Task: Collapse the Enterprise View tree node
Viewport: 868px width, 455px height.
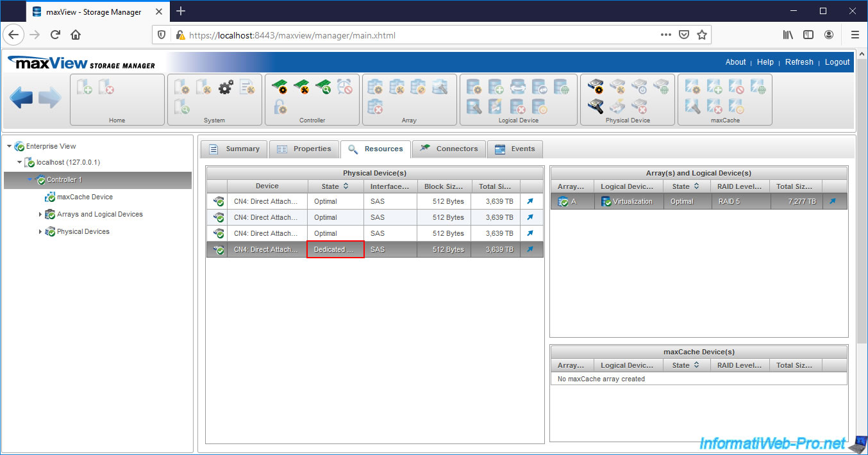Action: pyautogui.click(x=9, y=146)
